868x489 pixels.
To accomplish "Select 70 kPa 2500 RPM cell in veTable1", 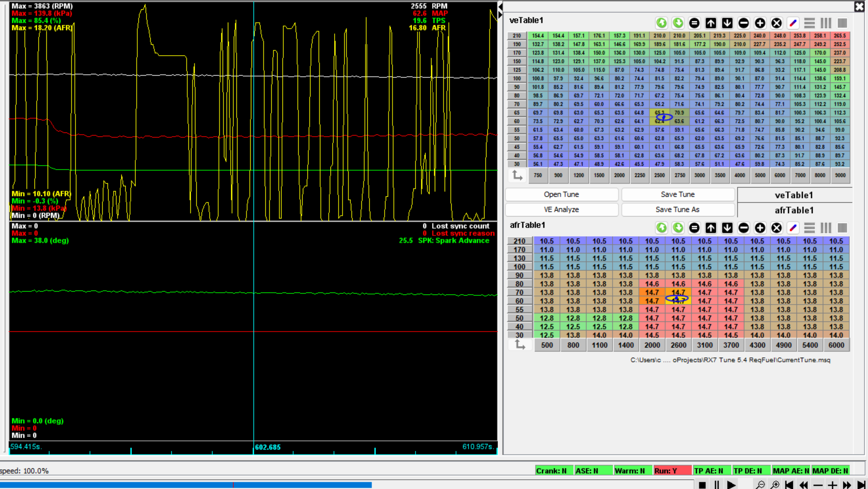I will 659,104.
